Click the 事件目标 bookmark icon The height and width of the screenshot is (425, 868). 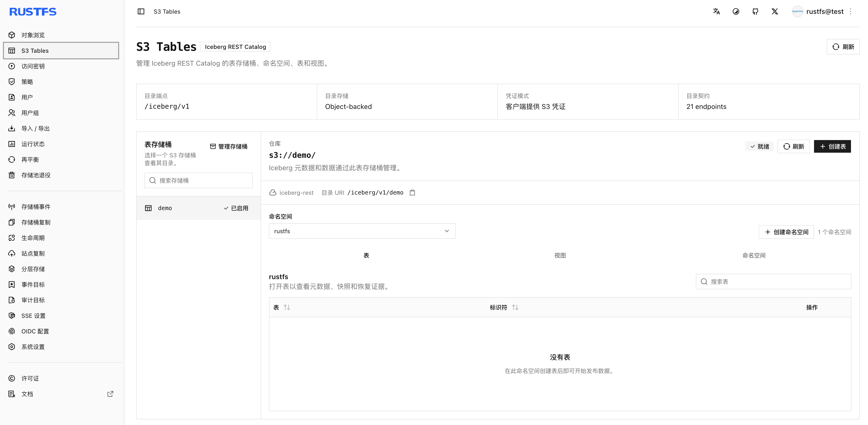pos(12,284)
